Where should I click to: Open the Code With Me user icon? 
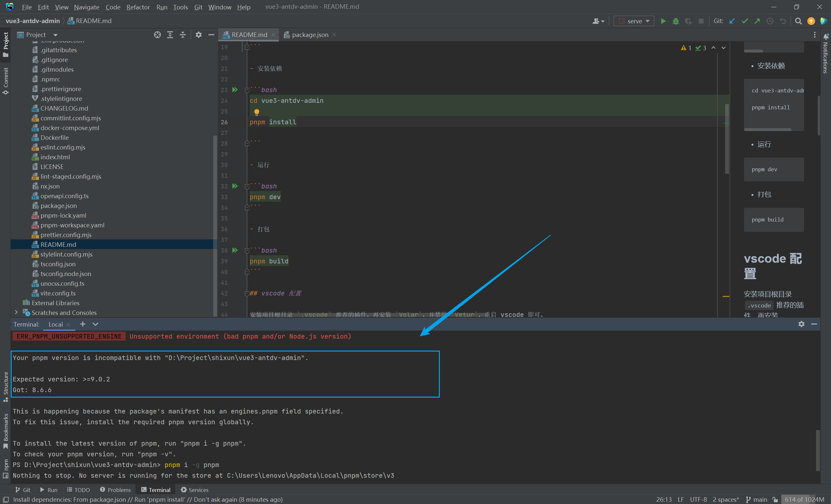pyautogui.click(x=598, y=21)
